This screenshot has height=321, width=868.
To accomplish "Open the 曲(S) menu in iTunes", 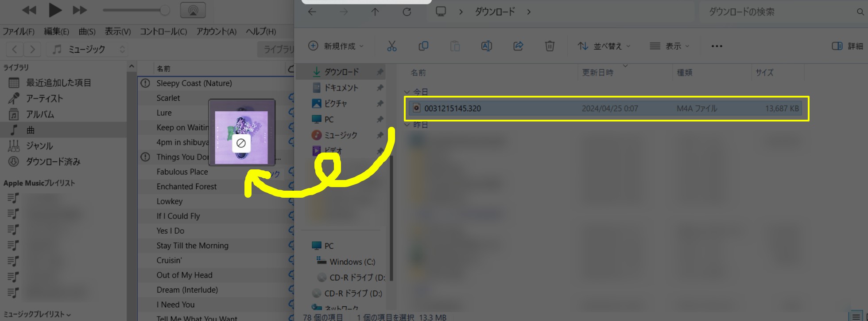I will [x=87, y=31].
